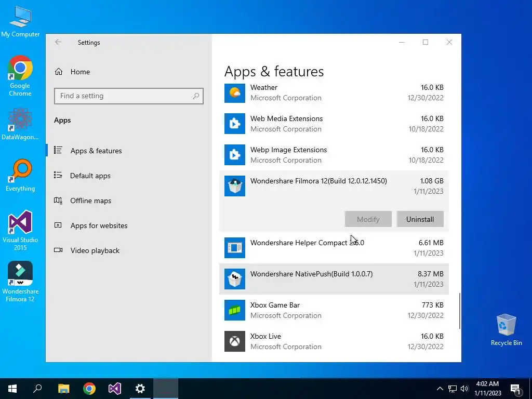
Task: Open Everything desktop shortcut
Action: pyautogui.click(x=20, y=176)
